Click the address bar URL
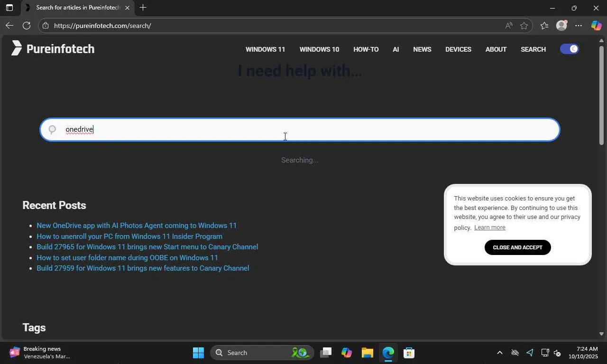607x364 pixels. pyautogui.click(x=102, y=26)
